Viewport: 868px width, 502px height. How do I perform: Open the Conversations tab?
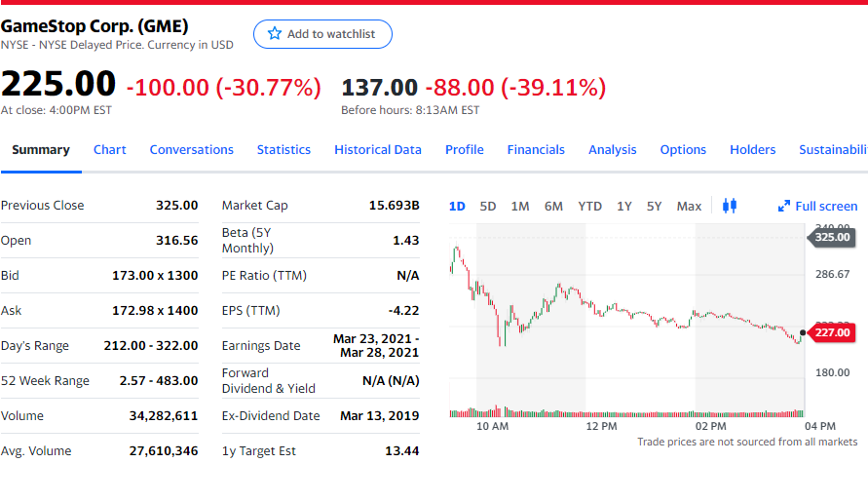point(192,149)
